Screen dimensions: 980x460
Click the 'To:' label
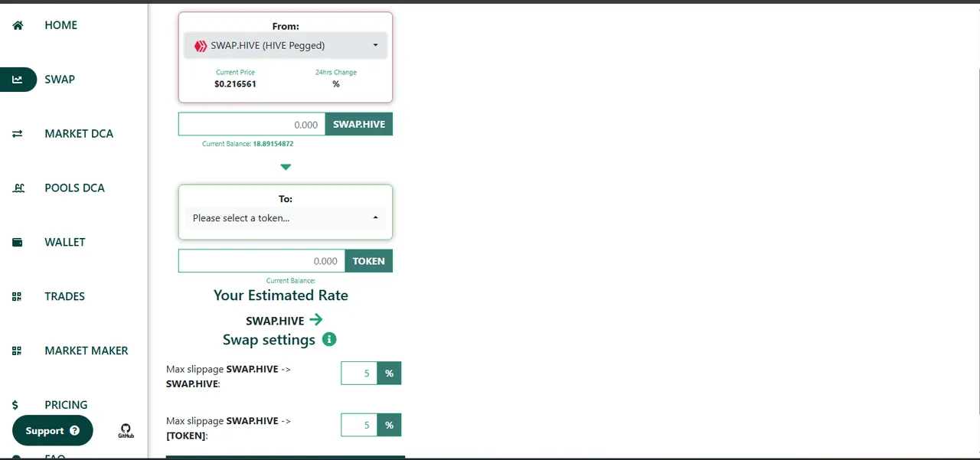click(x=286, y=199)
